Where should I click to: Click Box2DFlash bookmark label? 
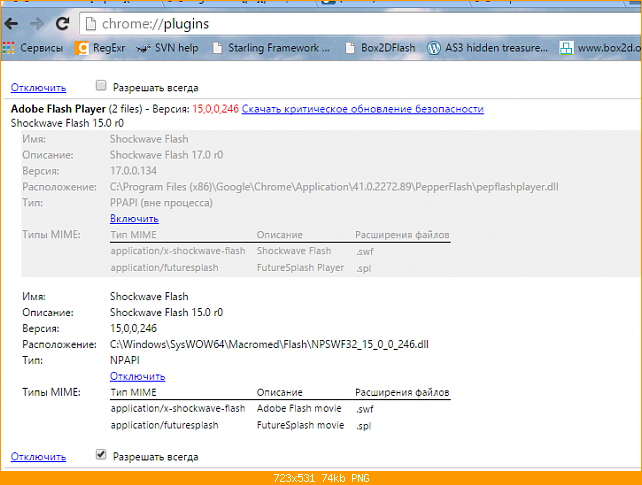pos(388,48)
